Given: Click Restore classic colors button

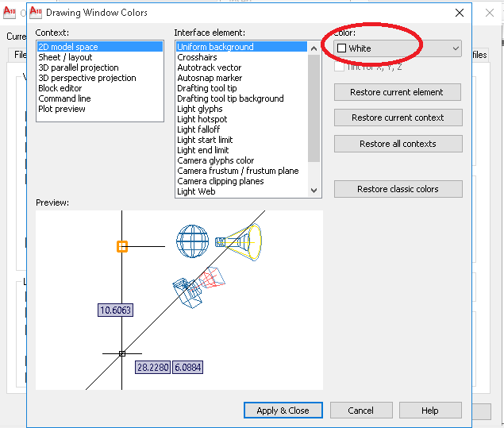Looking at the screenshot, I should 398,189.
